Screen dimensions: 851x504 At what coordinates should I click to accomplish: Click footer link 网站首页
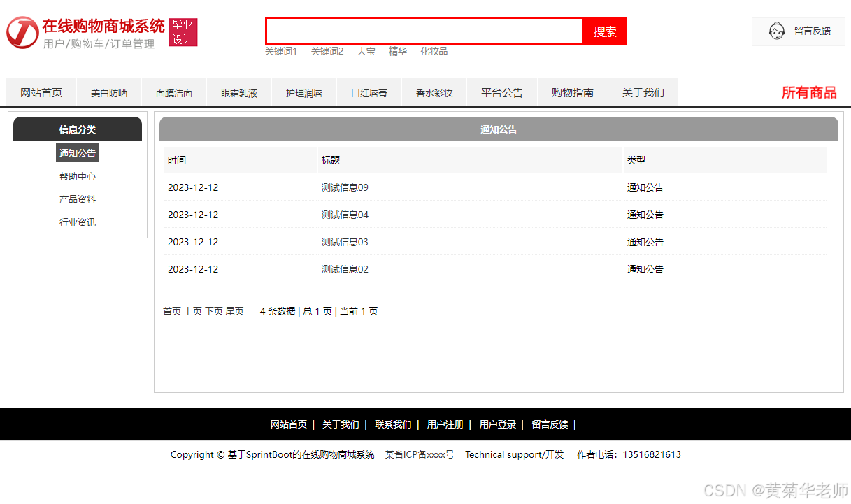click(289, 424)
